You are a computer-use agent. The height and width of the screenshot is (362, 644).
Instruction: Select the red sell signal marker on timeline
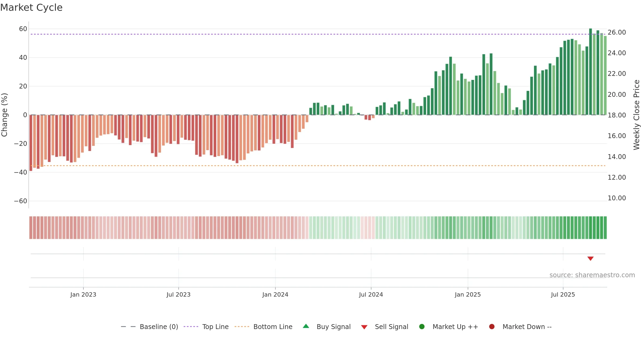point(590,258)
